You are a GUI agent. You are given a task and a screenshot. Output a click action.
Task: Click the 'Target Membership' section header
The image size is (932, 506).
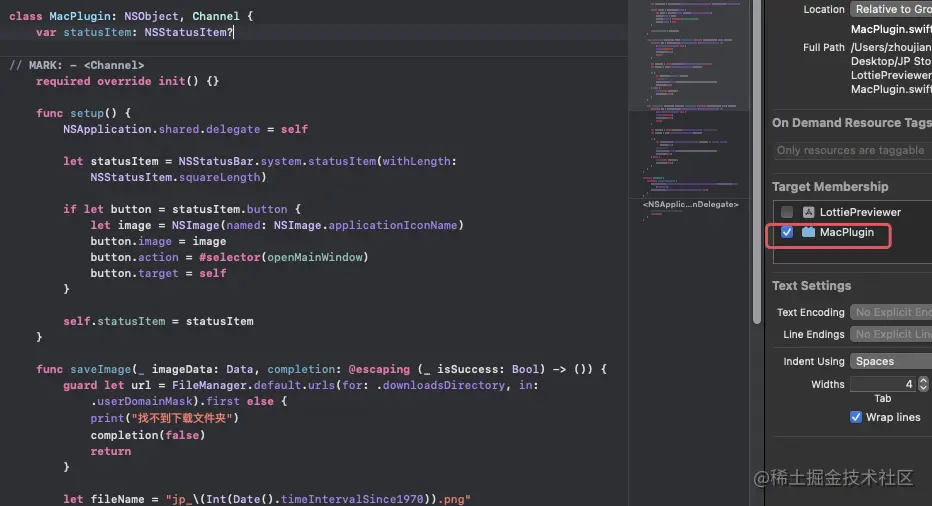pos(830,187)
